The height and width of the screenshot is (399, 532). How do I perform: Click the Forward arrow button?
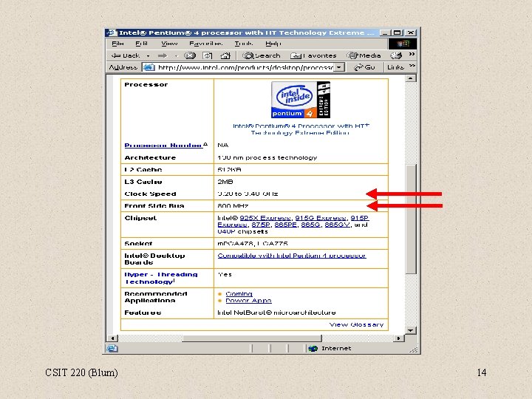tap(163, 55)
